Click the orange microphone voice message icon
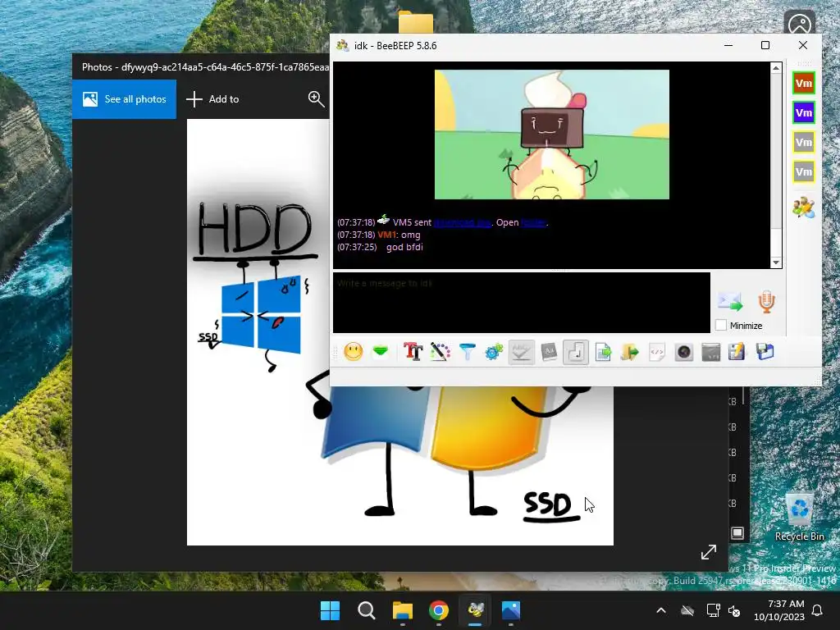This screenshot has height=630, width=840. 767,302
